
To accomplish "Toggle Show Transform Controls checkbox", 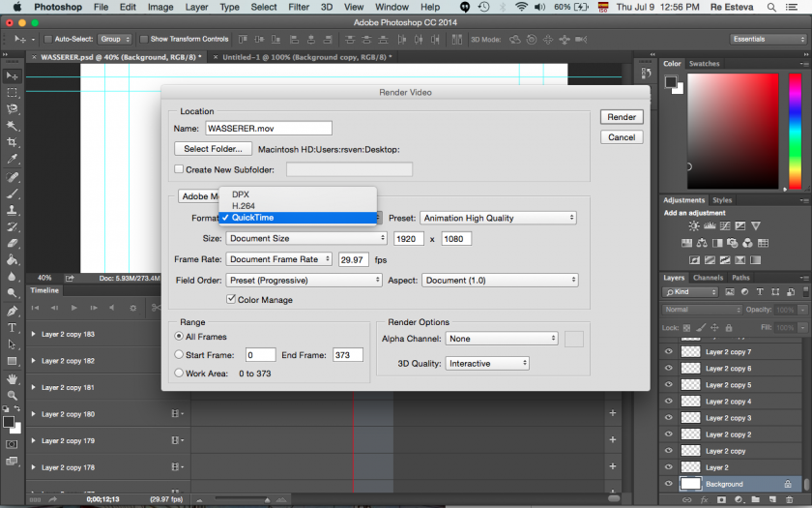I will (144, 39).
